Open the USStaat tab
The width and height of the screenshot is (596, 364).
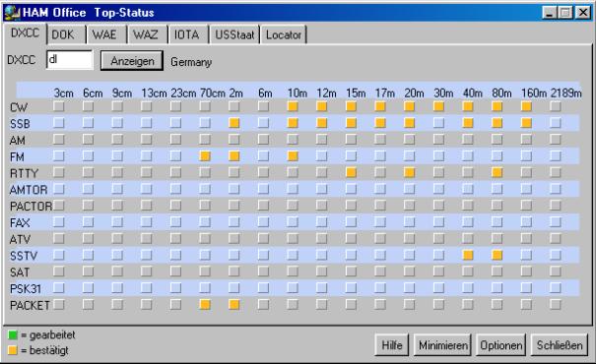[x=234, y=34]
